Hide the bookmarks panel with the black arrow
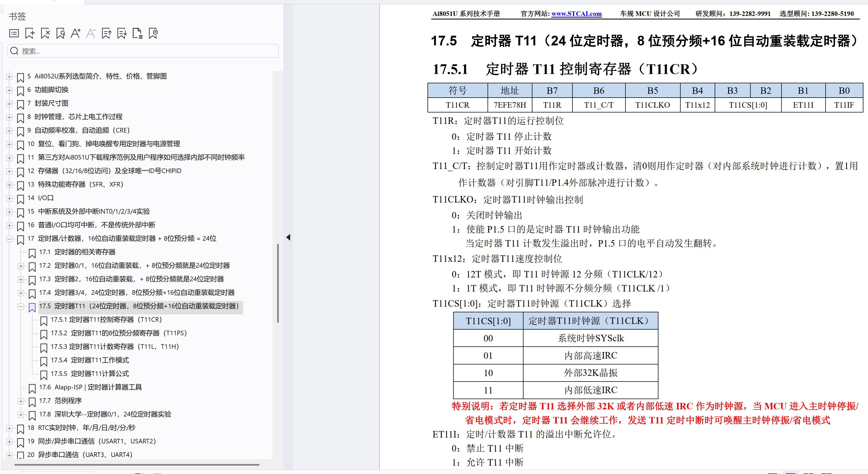 click(288, 237)
